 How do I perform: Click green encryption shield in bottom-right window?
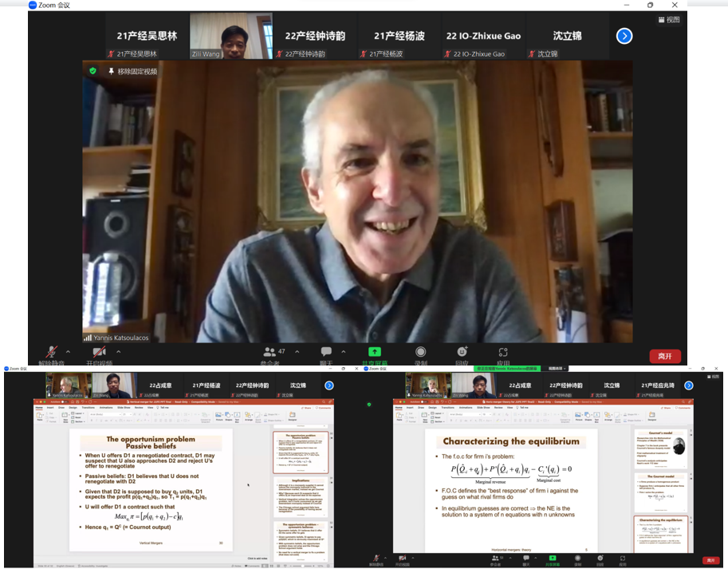click(369, 405)
